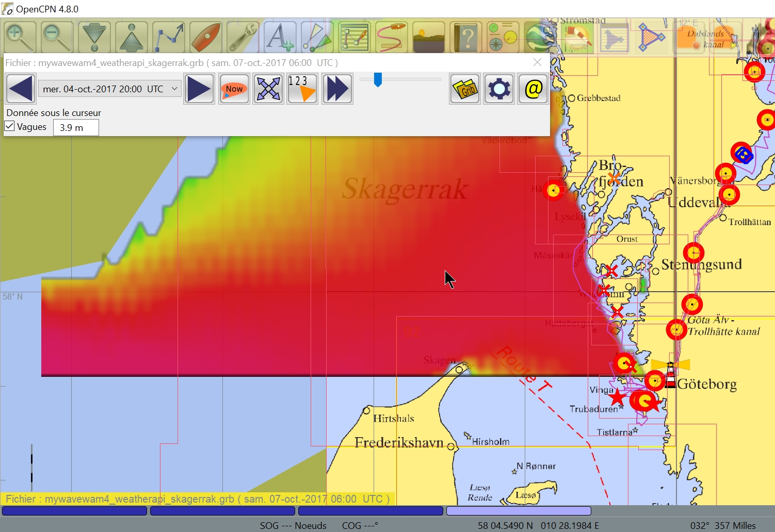Shift to larger scale chart (downward triangle)
The width and height of the screenshot is (775, 532).
coord(94,37)
